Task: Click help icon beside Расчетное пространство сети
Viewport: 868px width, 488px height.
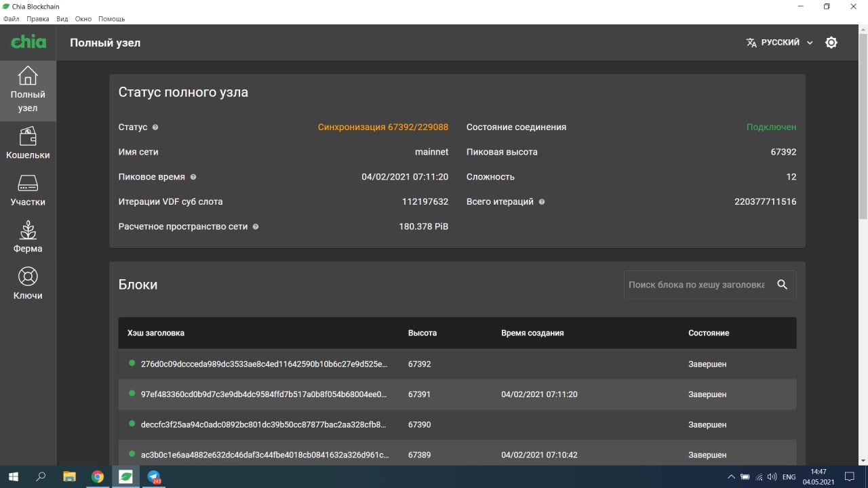Action: pyautogui.click(x=256, y=227)
